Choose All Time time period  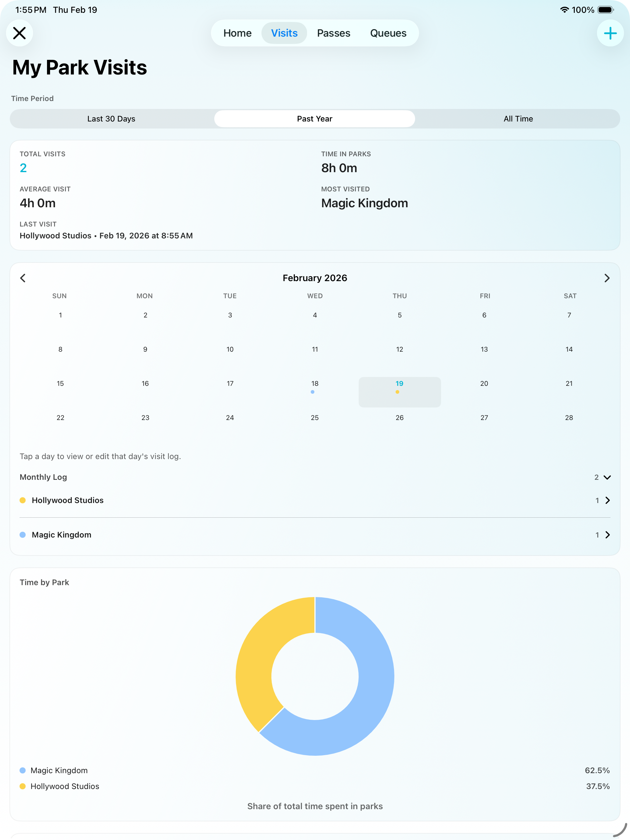[x=518, y=119]
